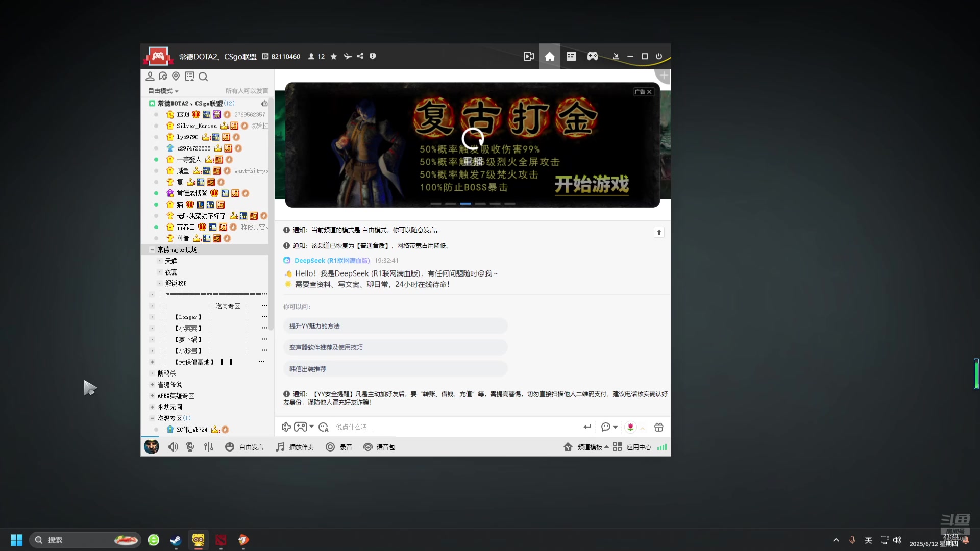Screen dimensions: 980x551
Task: Select suggestion 提升YY魅力的方法
Action: point(396,326)
